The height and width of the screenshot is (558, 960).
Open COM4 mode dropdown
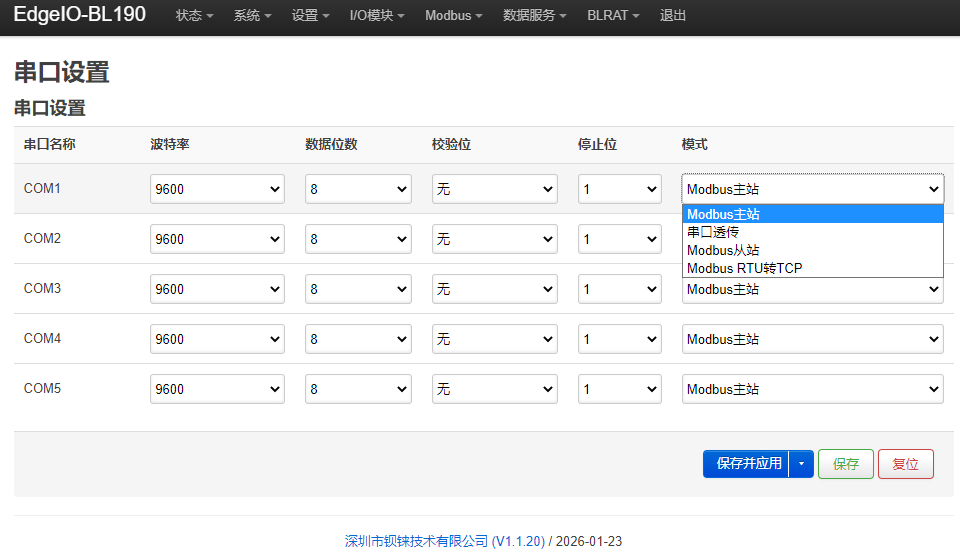point(812,339)
